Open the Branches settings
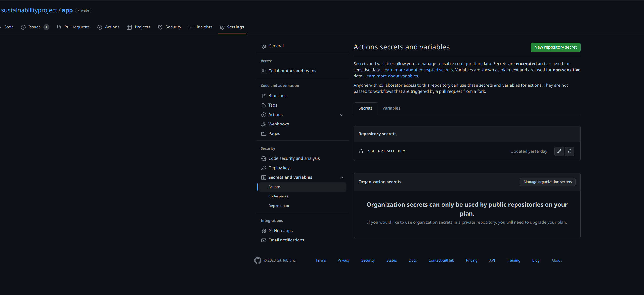This screenshot has height=295, width=644. [277, 95]
